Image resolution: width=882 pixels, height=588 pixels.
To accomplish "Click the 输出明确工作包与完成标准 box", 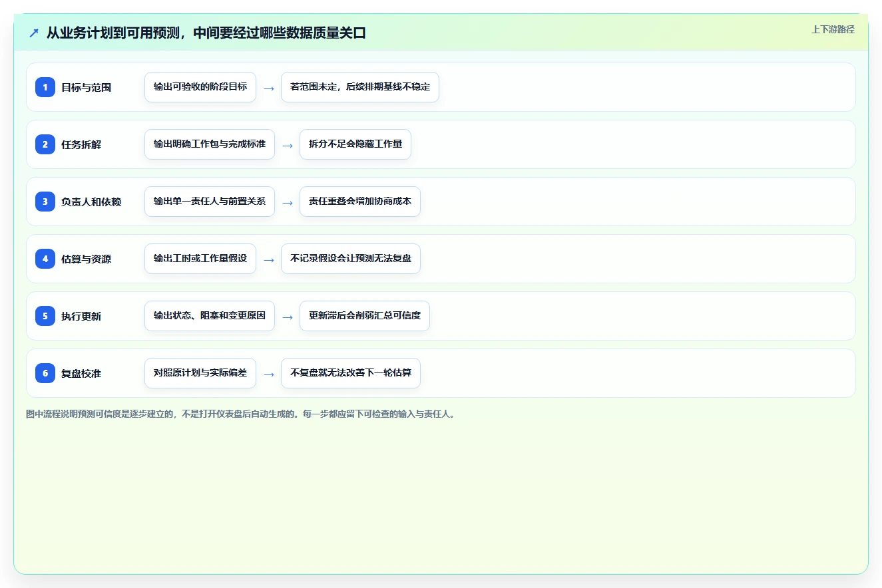I will [x=210, y=144].
